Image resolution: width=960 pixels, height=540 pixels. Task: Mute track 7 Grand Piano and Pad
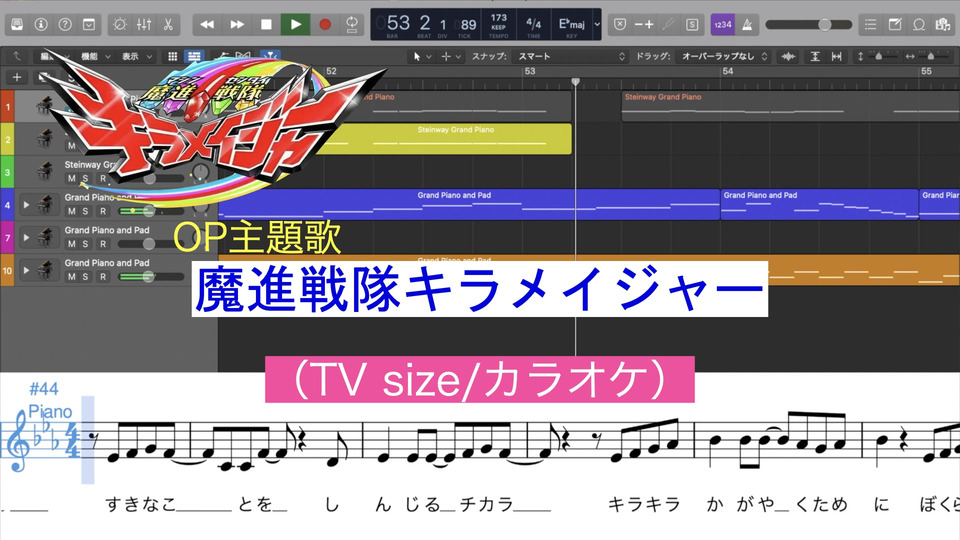click(72, 244)
